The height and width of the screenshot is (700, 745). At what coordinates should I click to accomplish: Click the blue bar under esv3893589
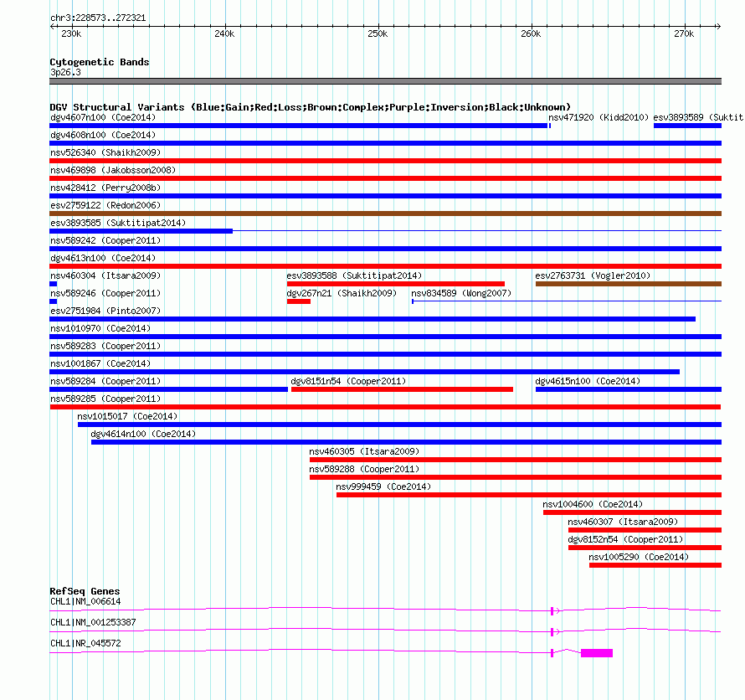pos(687,126)
